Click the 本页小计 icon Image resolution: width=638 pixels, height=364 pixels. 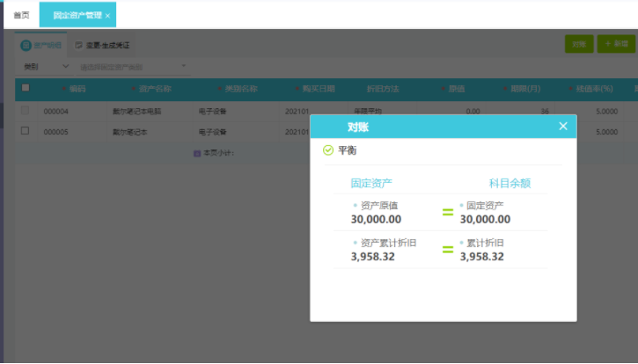(197, 153)
